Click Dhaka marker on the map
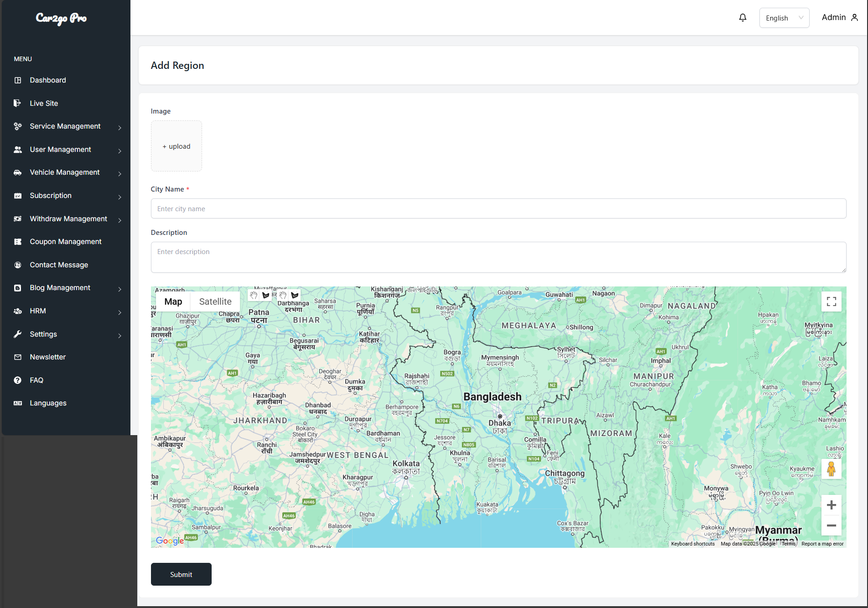 tap(500, 416)
